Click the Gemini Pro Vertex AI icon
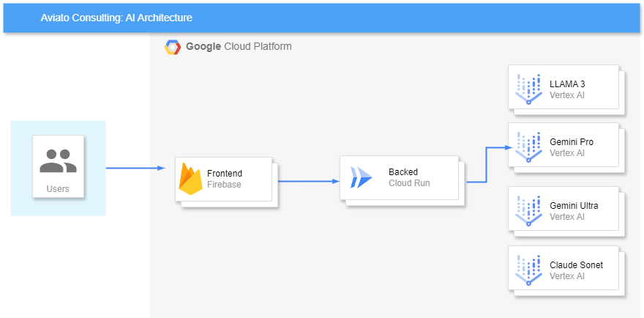This screenshot has width=644, height=318. 528,147
